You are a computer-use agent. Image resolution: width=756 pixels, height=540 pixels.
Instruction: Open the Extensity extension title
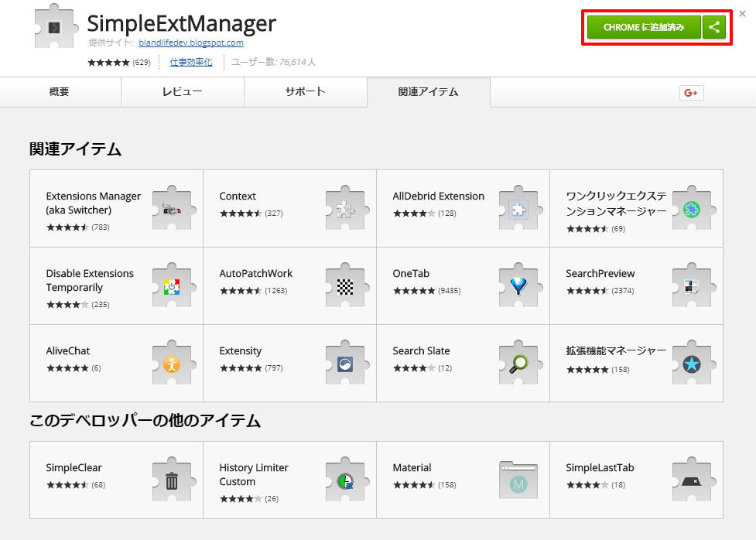click(241, 351)
